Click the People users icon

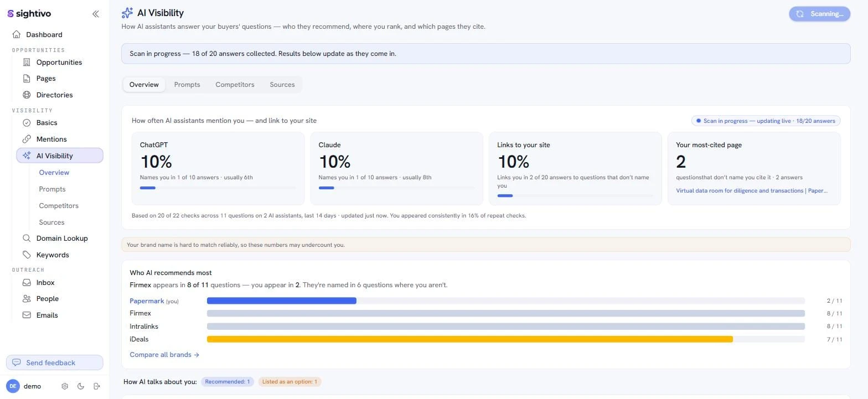tap(27, 298)
